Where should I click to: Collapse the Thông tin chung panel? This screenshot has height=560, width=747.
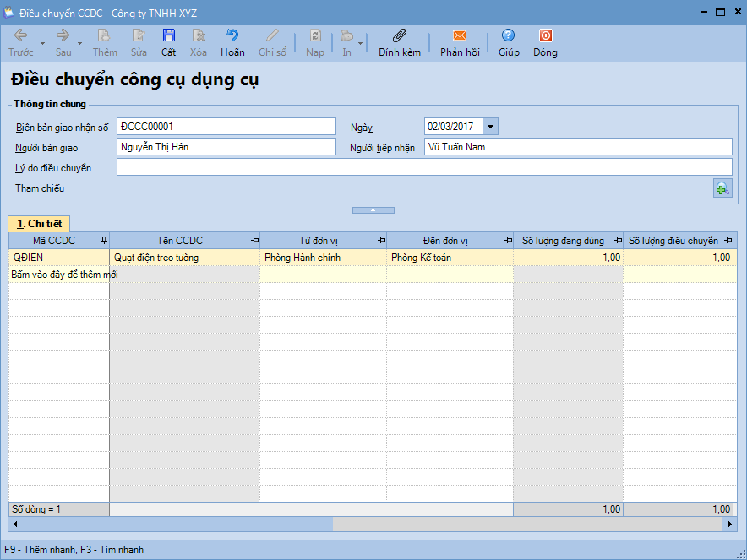coord(373,209)
